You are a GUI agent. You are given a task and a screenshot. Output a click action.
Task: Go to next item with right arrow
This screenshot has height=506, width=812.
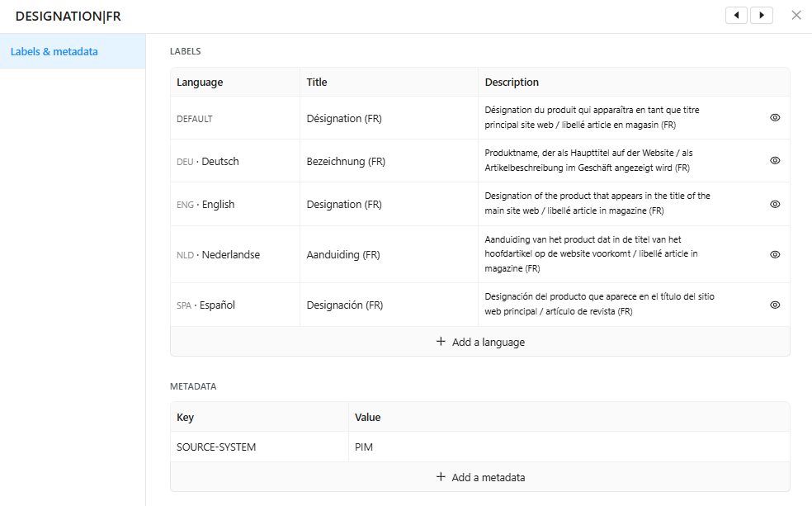pyautogui.click(x=762, y=16)
